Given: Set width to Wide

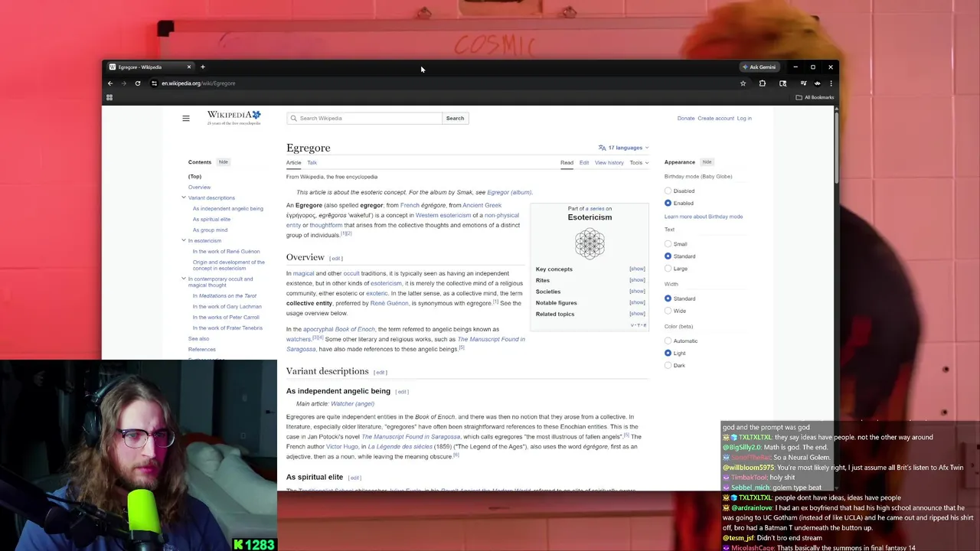Looking at the screenshot, I should tap(668, 311).
